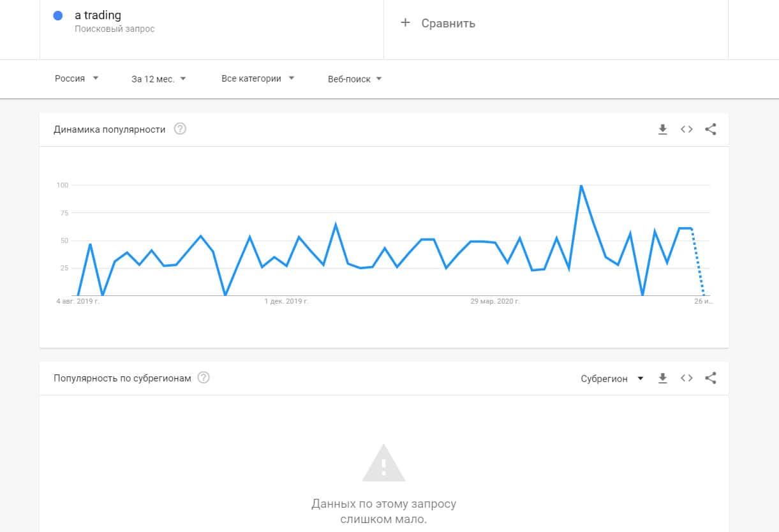Download the subregion popularity data
This screenshot has height=532, width=779.
click(662, 378)
